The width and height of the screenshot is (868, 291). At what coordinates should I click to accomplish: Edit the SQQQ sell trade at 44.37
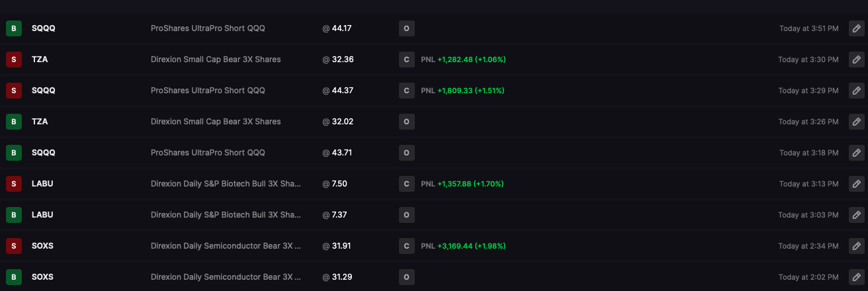(857, 91)
